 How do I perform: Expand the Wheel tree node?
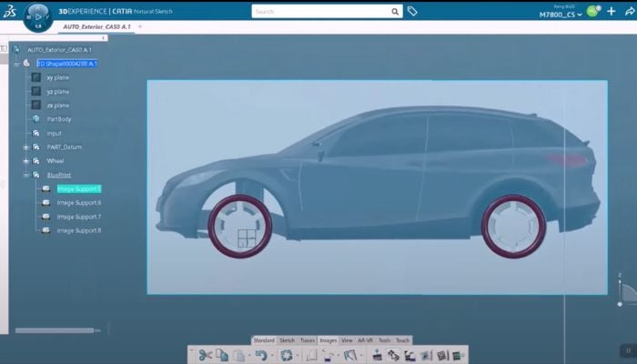pos(26,161)
